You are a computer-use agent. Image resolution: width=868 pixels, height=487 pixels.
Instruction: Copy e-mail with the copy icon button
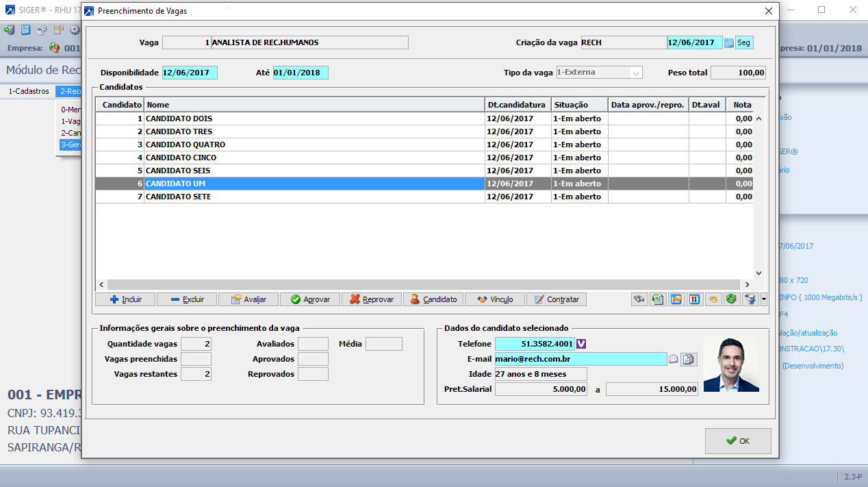point(689,359)
